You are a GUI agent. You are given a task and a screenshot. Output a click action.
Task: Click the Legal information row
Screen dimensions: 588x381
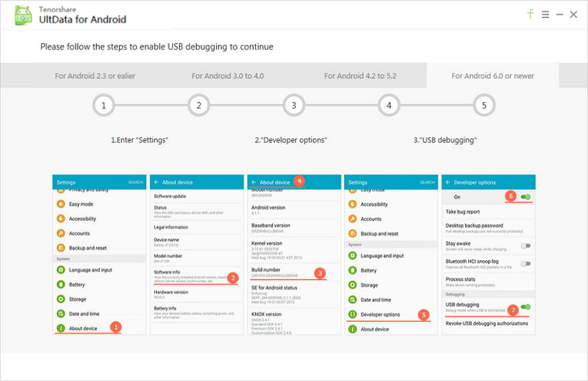197,227
